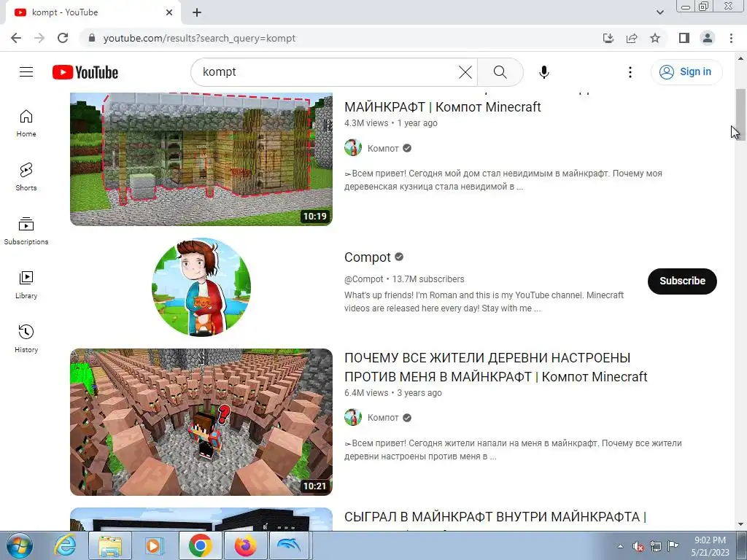747x560 pixels.
Task: Click the МАЙНКРАФТ | Компот Minecraft title
Action: click(443, 107)
